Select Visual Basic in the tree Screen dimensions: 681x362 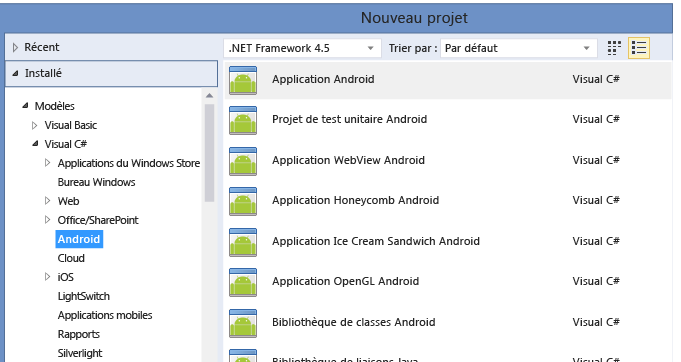pyautogui.click(x=70, y=125)
